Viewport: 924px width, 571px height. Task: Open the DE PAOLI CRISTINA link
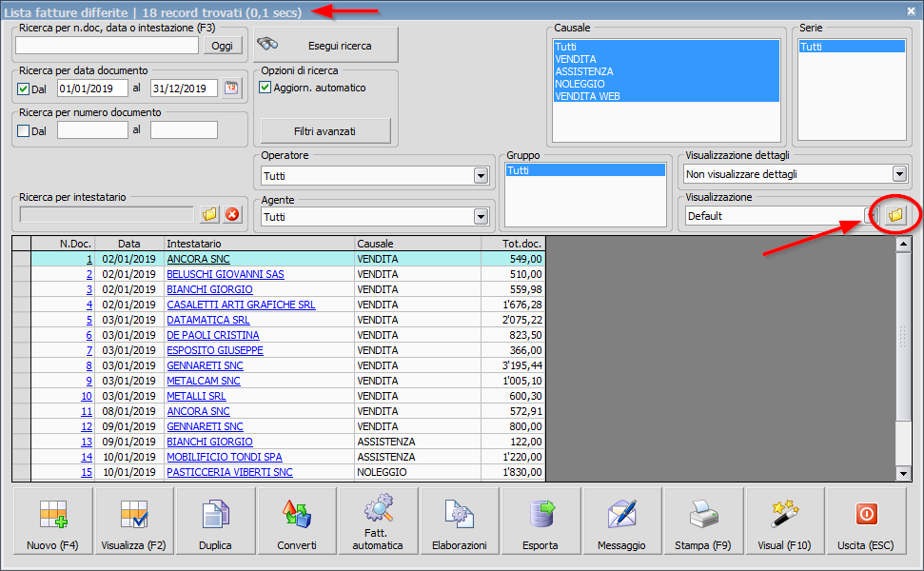[x=213, y=335]
